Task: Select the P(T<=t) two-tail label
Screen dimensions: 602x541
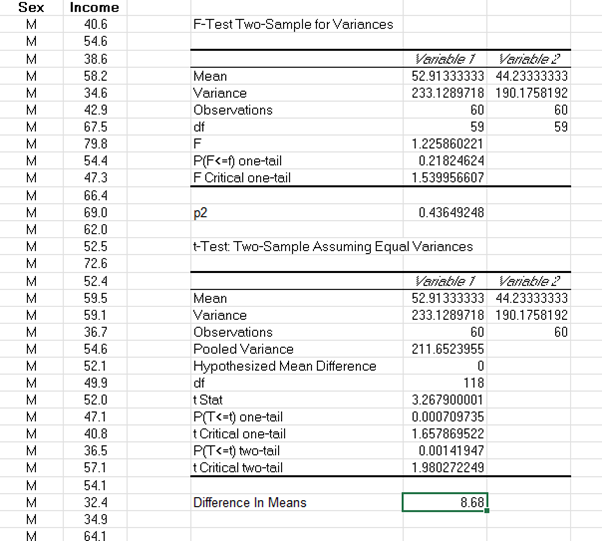Action: coord(236,450)
